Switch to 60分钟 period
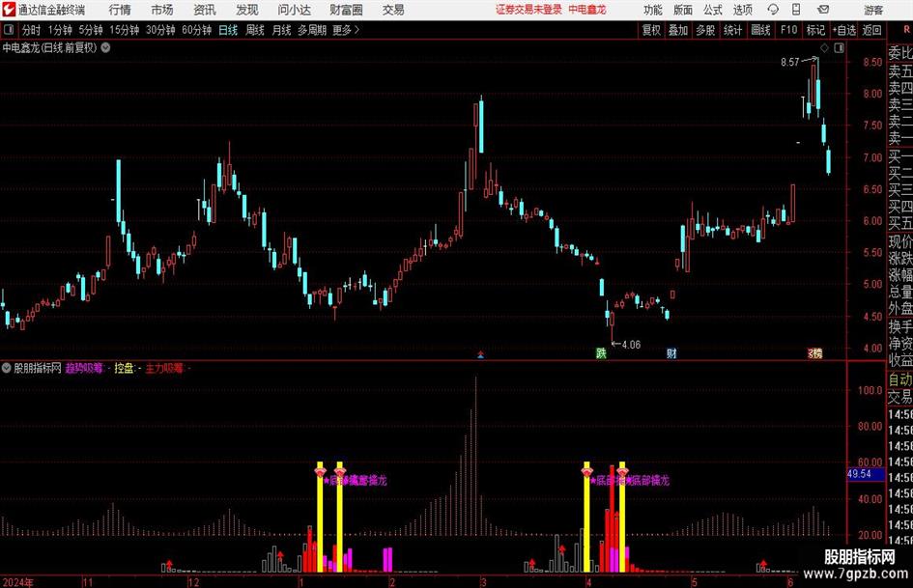The image size is (913, 588). pyautogui.click(x=197, y=30)
